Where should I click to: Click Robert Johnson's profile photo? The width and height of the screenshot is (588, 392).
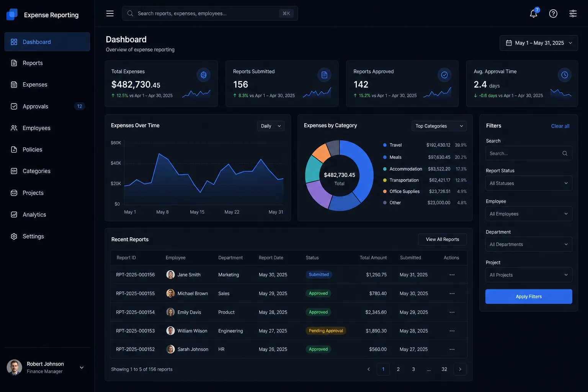click(x=15, y=367)
